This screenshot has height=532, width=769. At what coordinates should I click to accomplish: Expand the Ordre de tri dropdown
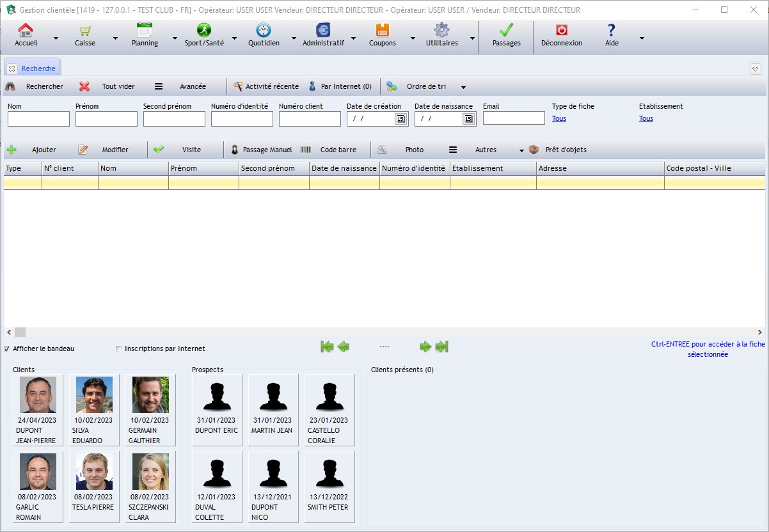463,87
